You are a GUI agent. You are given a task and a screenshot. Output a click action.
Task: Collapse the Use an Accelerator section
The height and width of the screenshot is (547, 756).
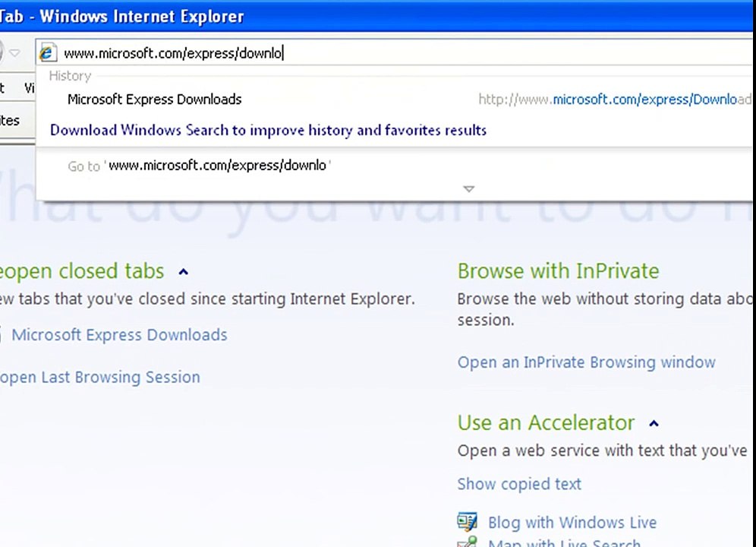(654, 423)
